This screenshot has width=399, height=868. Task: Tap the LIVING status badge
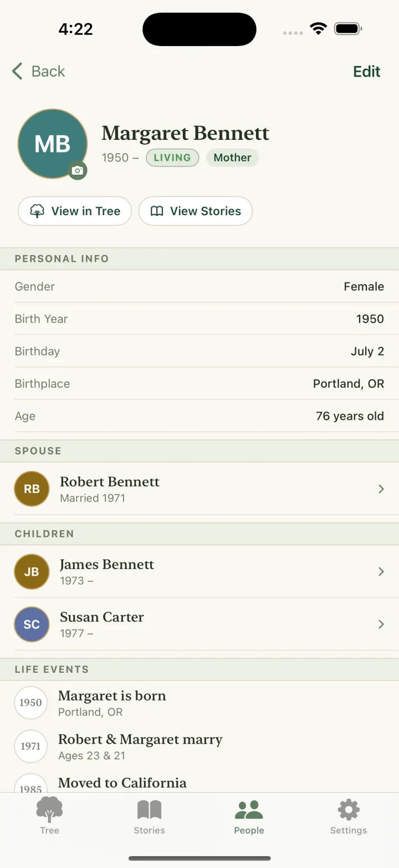tap(172, 158)
